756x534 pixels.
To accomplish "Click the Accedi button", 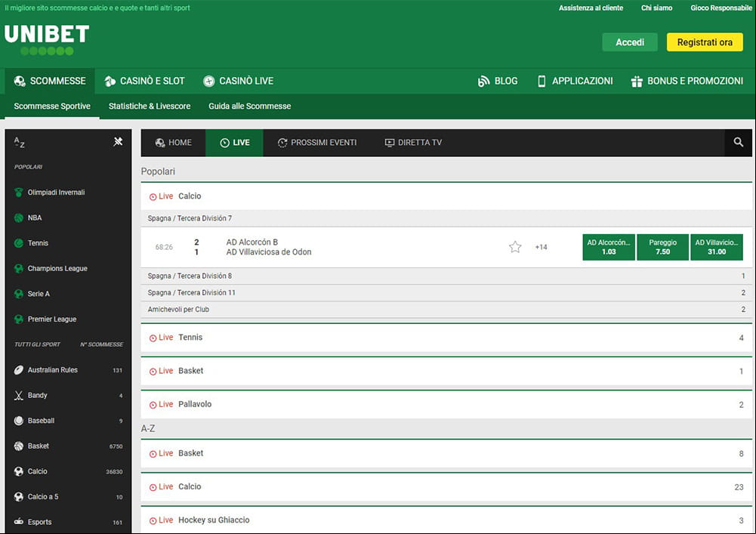I will [x=630, y=42].
